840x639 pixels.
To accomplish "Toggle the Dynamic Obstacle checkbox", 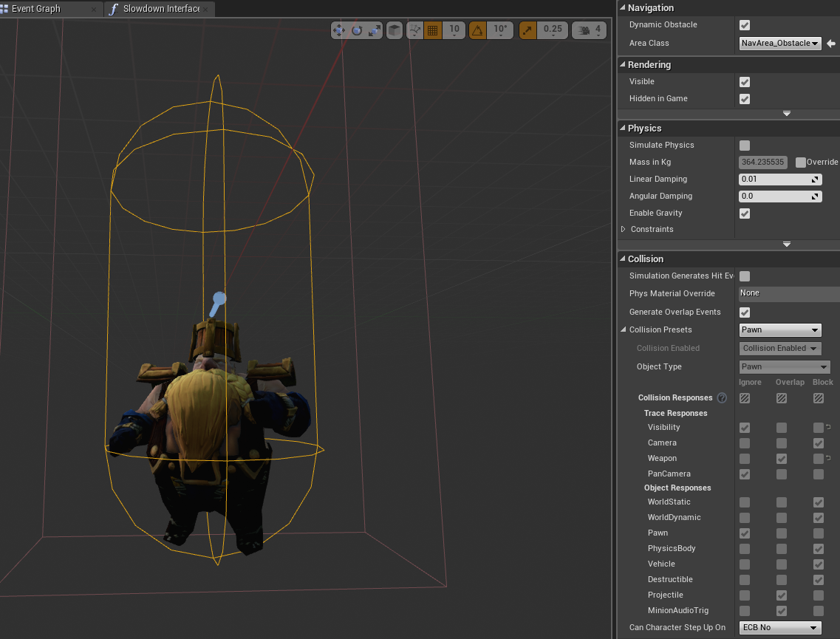I will [x=745, y=25].
